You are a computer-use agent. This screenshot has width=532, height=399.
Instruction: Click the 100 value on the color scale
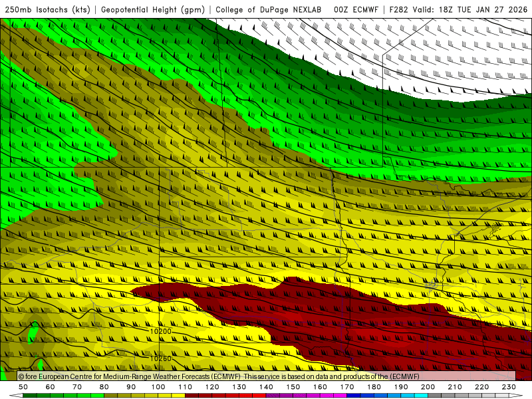point(158,387)
